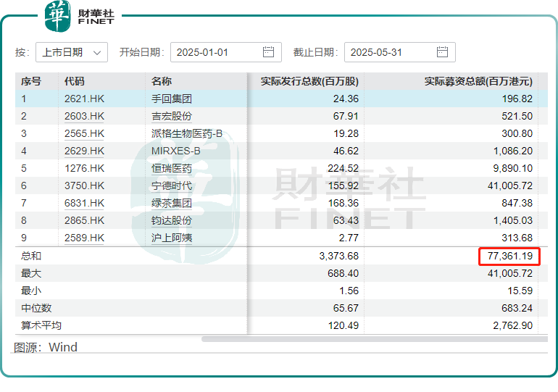Screen dimensions: 558x392
Task: Open the end date calendar icon
Action: (442, 52)
